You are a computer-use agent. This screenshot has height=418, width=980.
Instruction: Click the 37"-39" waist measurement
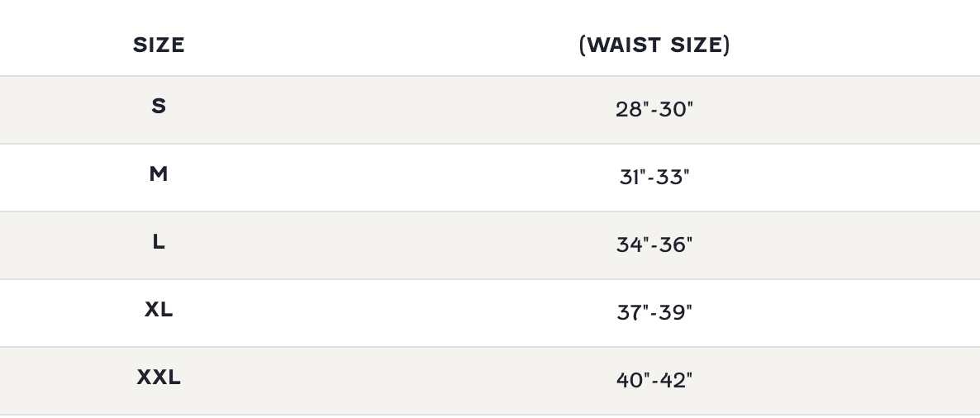coord(654,312)
